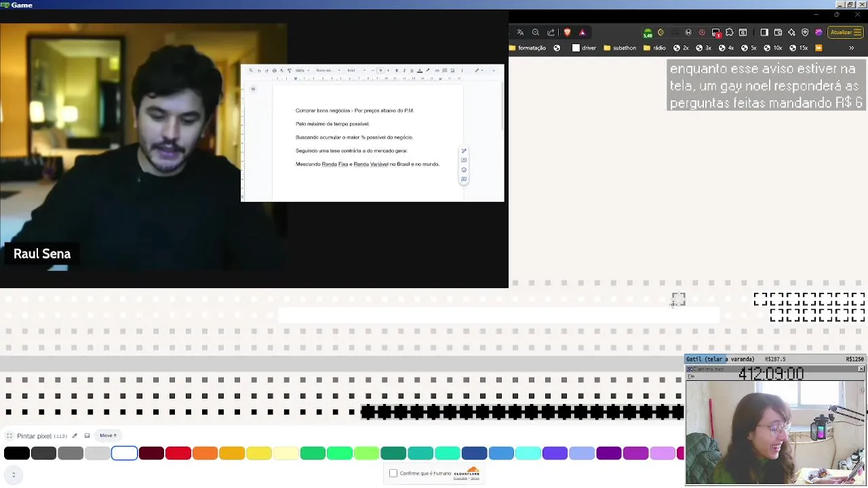Click line 'Pelo máximo de tempo possível.'
This screenshot has height=488, width=868.
(332, 124)
